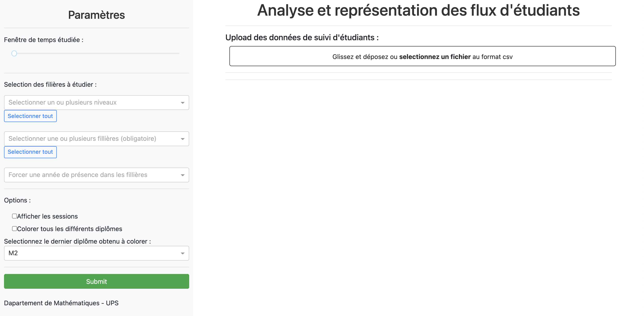644x316 pixels.
Task: Check 'Colorer tous les différents diplômes'
Action: 14,228
